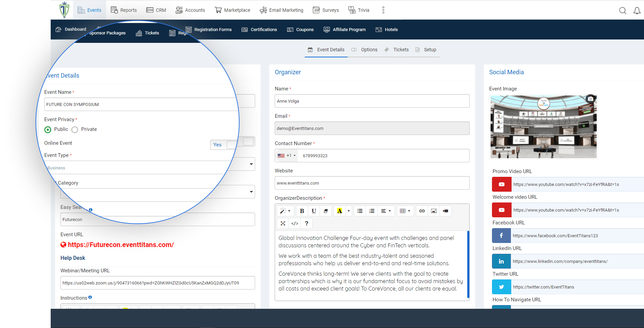The width and height of the screenshot is (644, 328).
Task: Toggle fullscreen mode in the description editor
Action: coord(283,223)
